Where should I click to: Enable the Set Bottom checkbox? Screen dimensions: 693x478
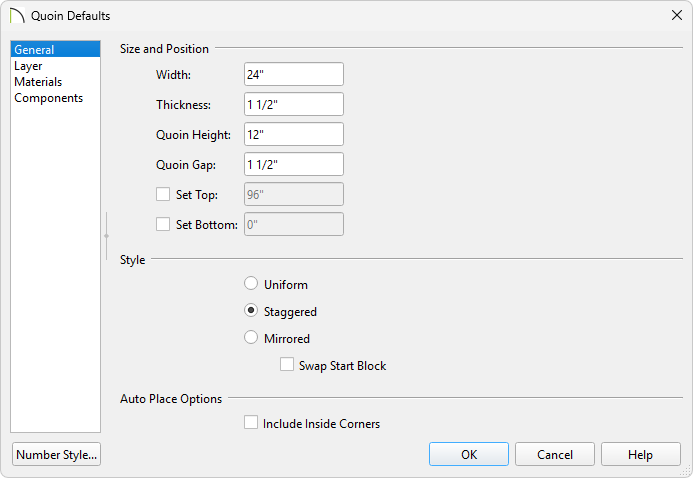(x=163, y=224)
